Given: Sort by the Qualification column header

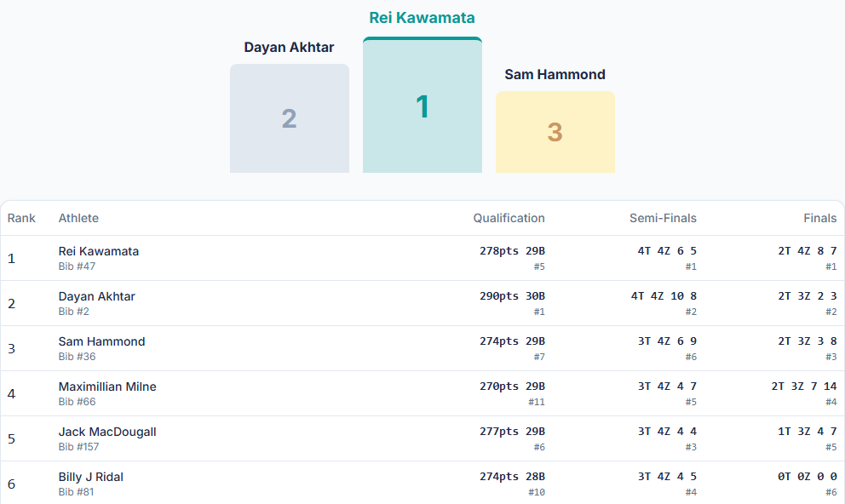Looking at the screenshot, I should tap(509, 218).
